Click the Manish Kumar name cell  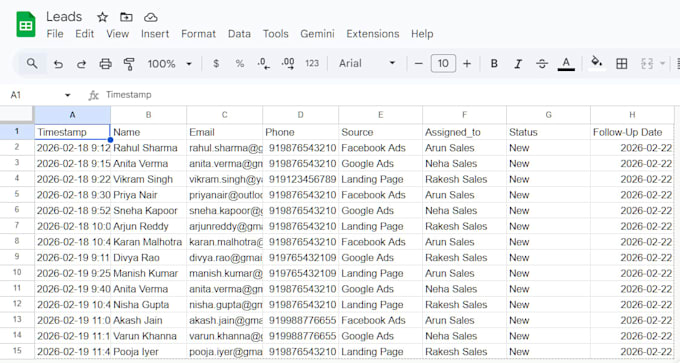[x=148, y=273]
